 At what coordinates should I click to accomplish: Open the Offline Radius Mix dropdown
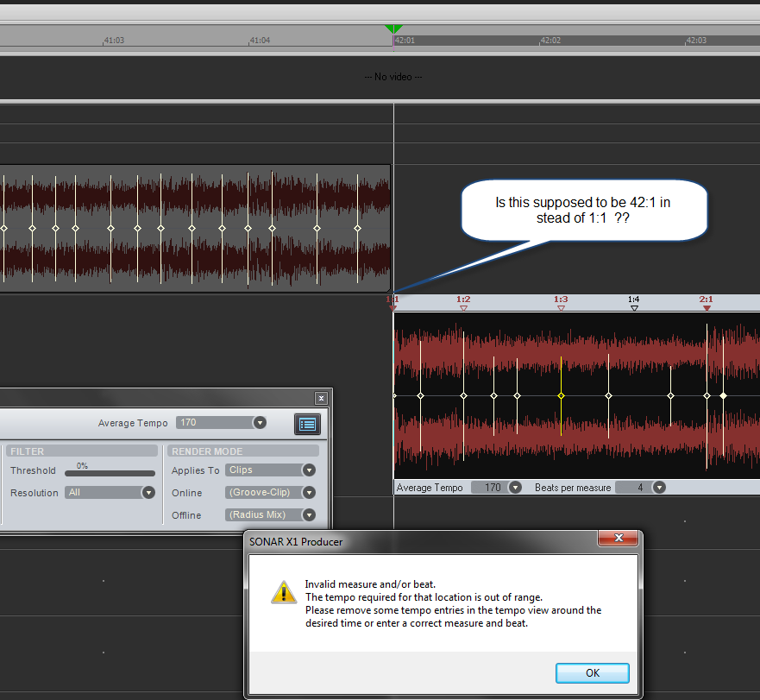(309, 515)
